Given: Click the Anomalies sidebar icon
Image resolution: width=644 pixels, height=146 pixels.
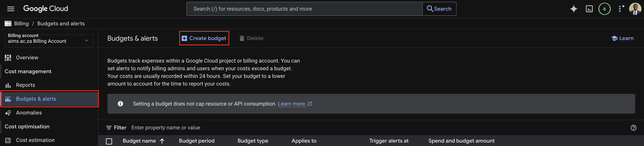Looking at the screenshot, I should coord(8,113).
